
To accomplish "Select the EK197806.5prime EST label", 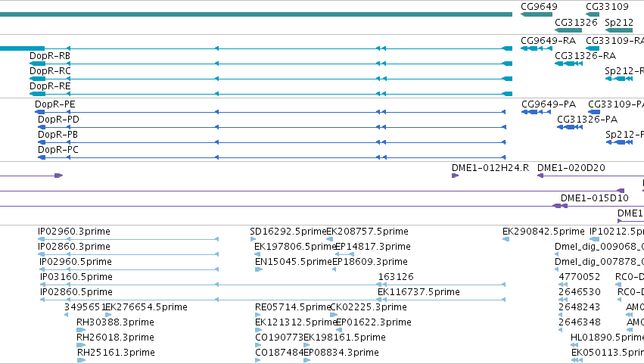I will 295,247.
